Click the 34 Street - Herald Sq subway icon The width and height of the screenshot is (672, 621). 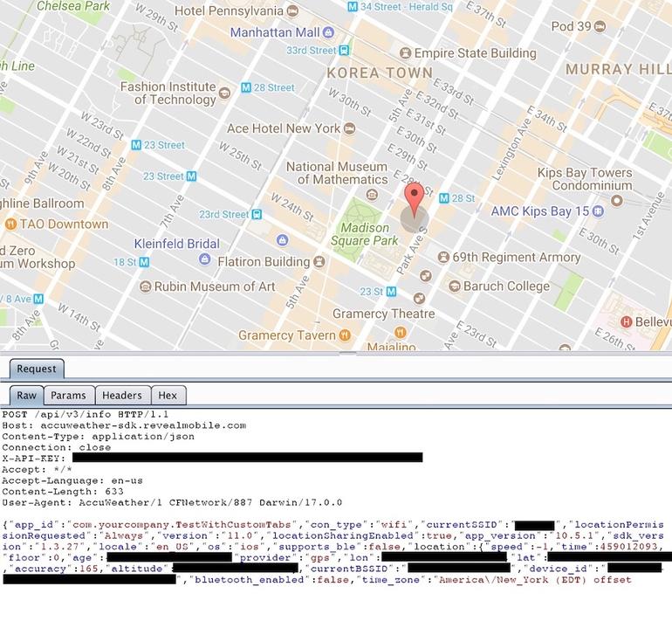pos(353,7)
